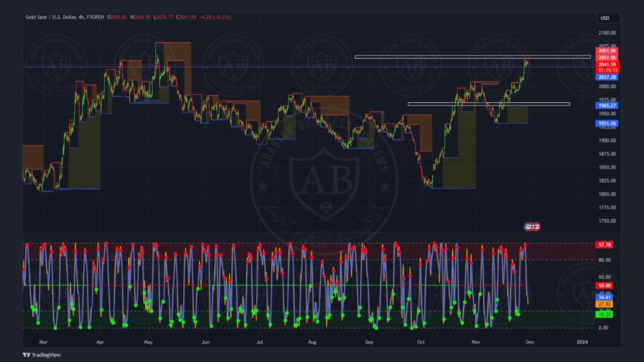Click the Gold Spot / U.S. Dollar symbol title
644x362 pixels.
pyautogui.click(x=51, y=17)
